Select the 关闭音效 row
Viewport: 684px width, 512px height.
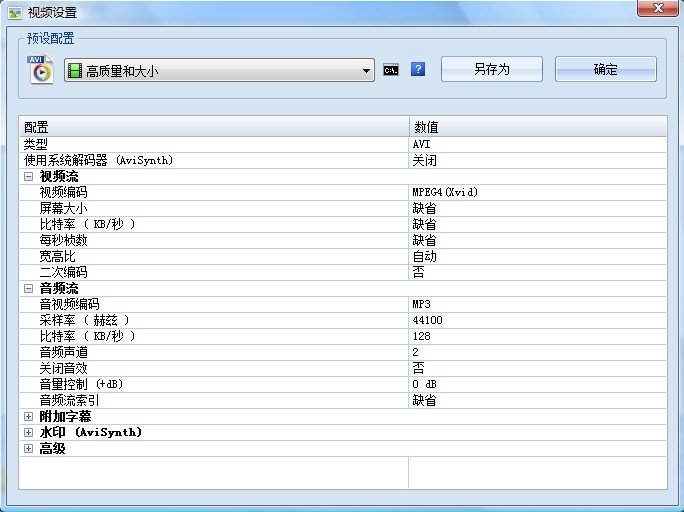pos(343,369)
